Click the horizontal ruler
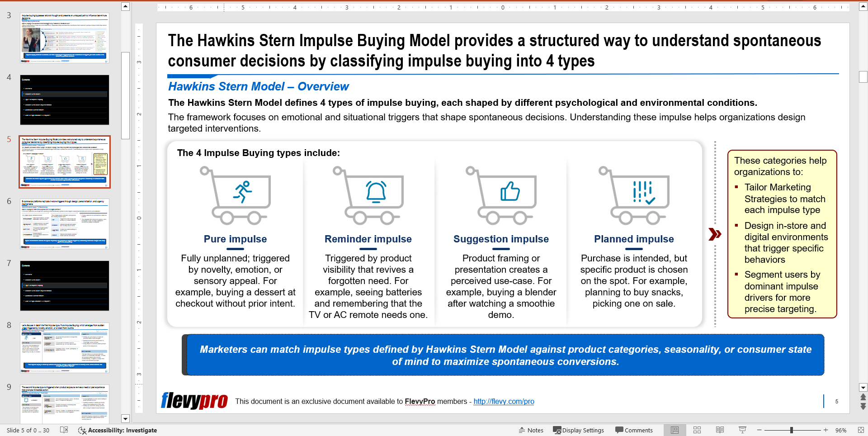Viewport: 868px width, 436px height. [x=503, y=7]
